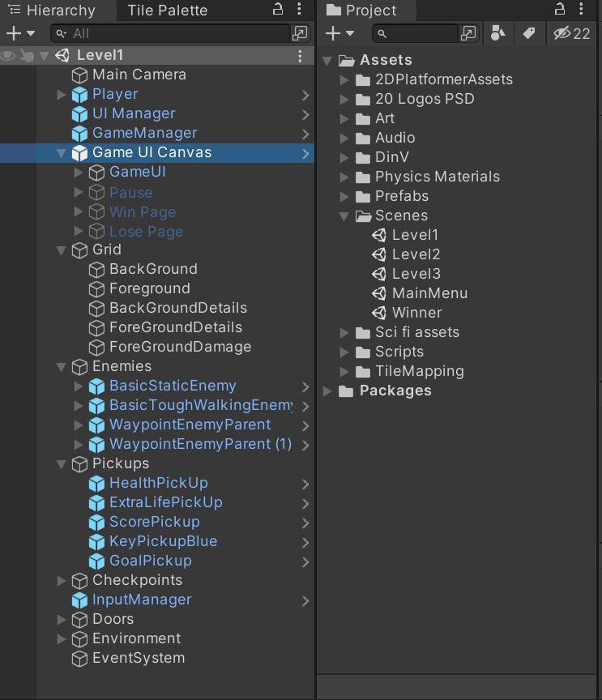Click Search by Type icon in Project
The height and width of the screenshot is (700, 602).
[497, 33]
